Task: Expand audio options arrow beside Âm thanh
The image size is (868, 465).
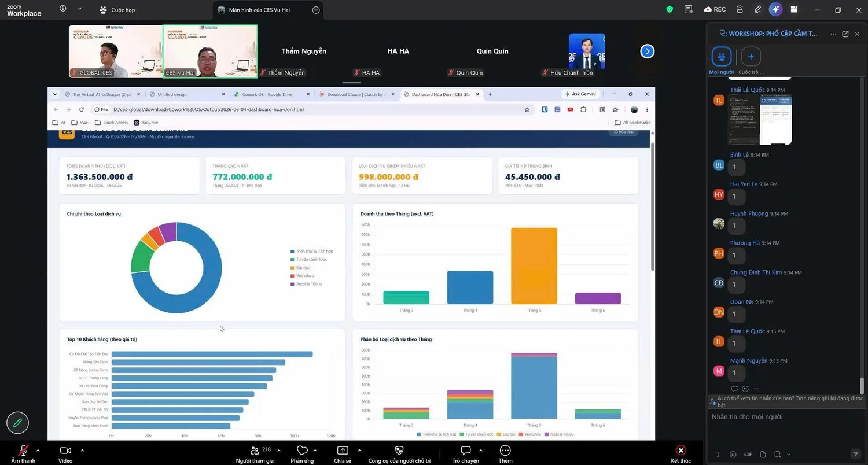Action: coord(38,451)
